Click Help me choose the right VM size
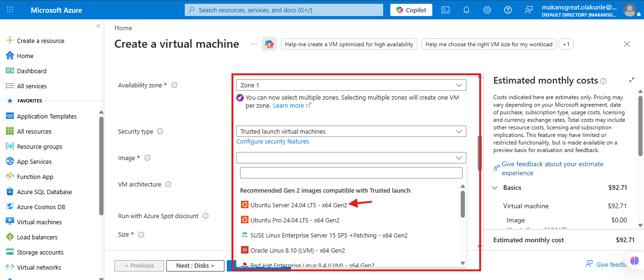The height and width of the screenshot is (280, 644). point(489,44)
